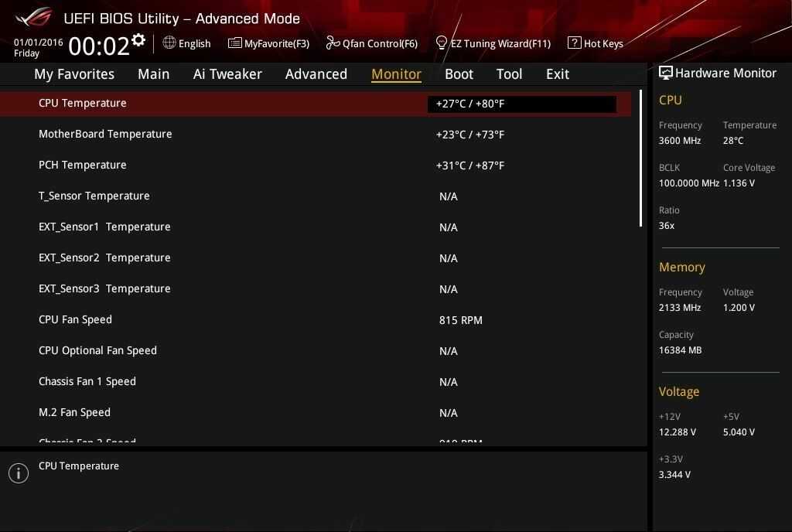Screen dimensions: 792x532
Task: Open MyFavorite(F3) from the top bar
Action: tap(268, 43)
